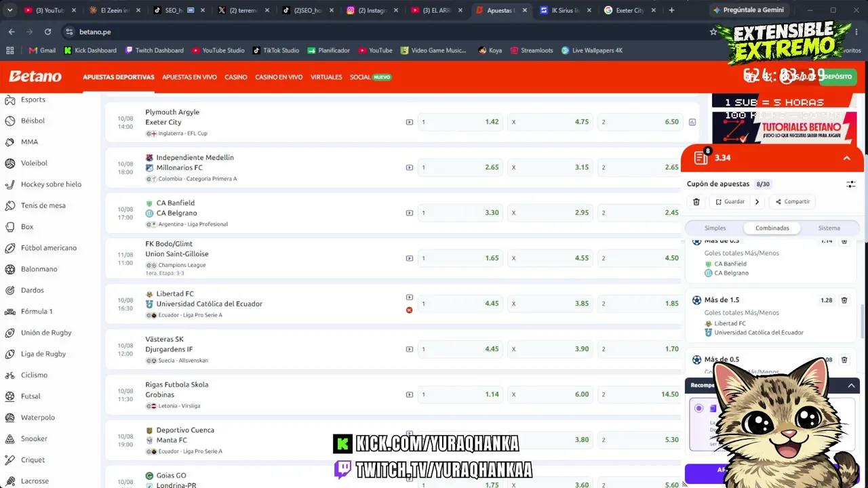Delete all selections with bet slip trash icon

coord(696,201)
